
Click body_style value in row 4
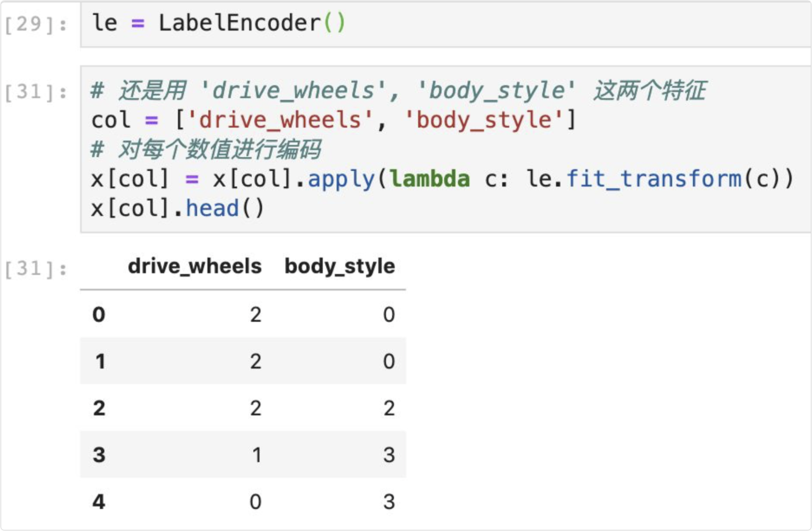coord(389,502)
